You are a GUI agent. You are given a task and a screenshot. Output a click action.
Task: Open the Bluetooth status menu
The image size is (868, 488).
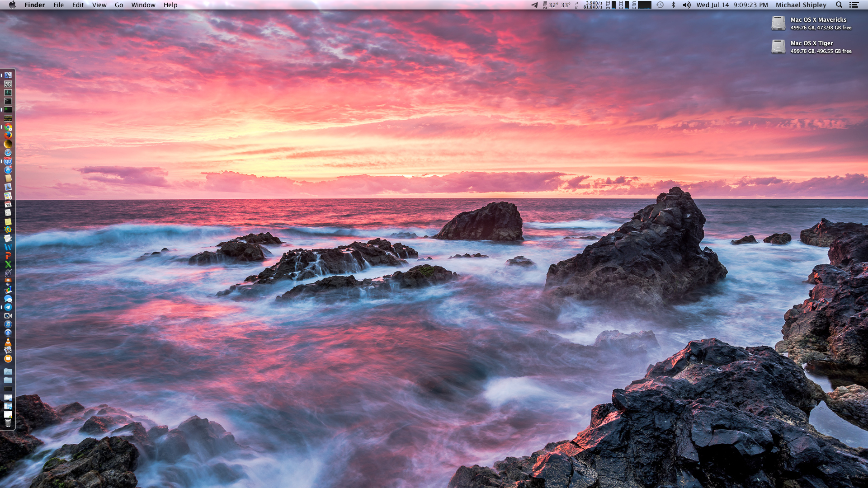click(x=673, y=5)
